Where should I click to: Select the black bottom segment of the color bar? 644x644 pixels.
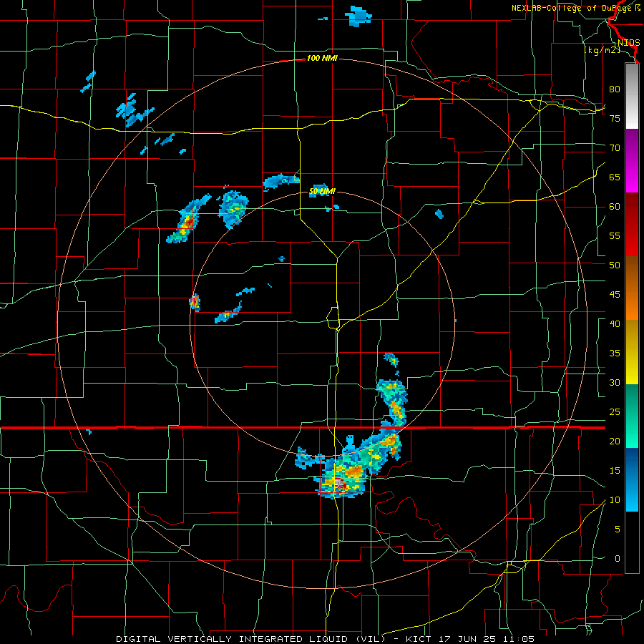click(x=632, y=542)
